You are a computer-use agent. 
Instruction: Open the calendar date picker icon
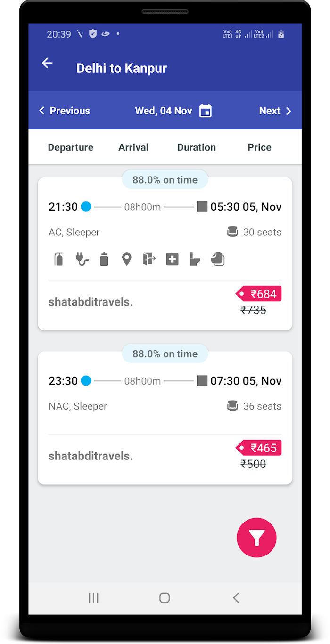pos(206,111)
